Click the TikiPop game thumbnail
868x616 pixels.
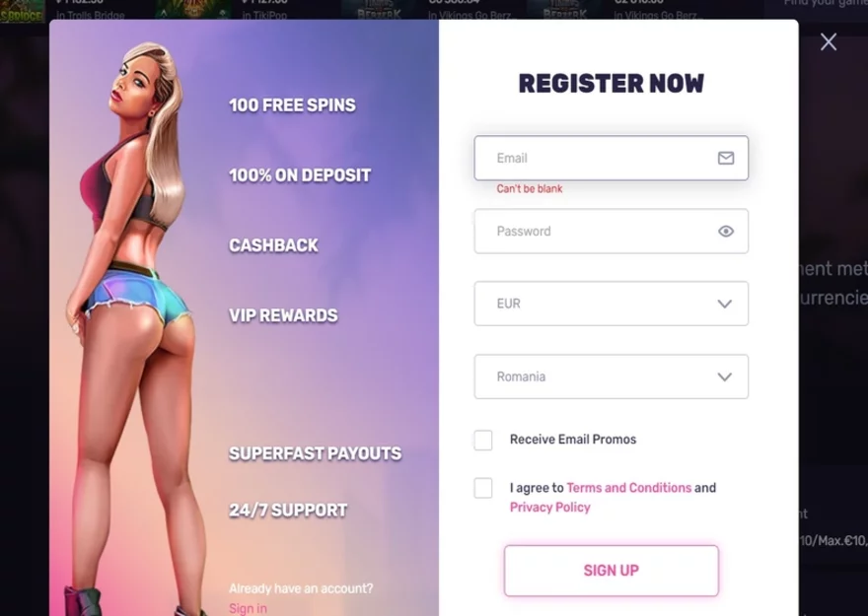coord(193,10)
